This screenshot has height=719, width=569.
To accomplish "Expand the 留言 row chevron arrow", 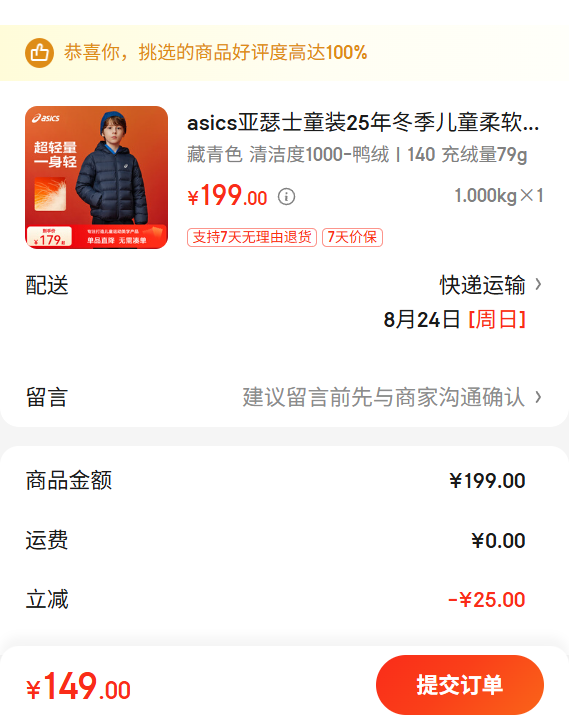I will pyautogui.click(x=538, y=397).
